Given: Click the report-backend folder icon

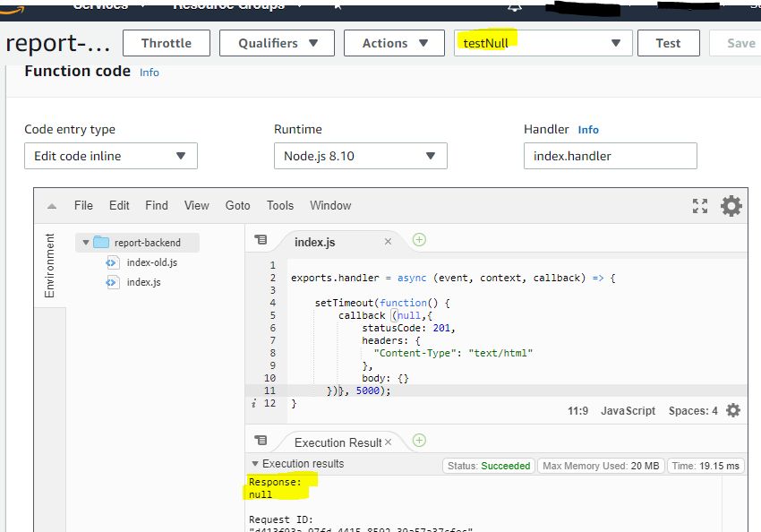Looking at the screenshot, I should click(x=101, y=242).
